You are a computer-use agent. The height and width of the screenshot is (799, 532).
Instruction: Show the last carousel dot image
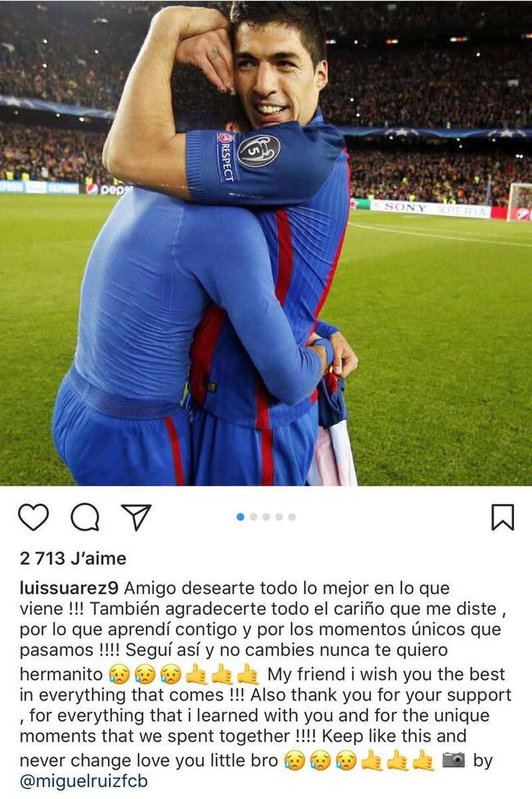(x=291, y=517)
